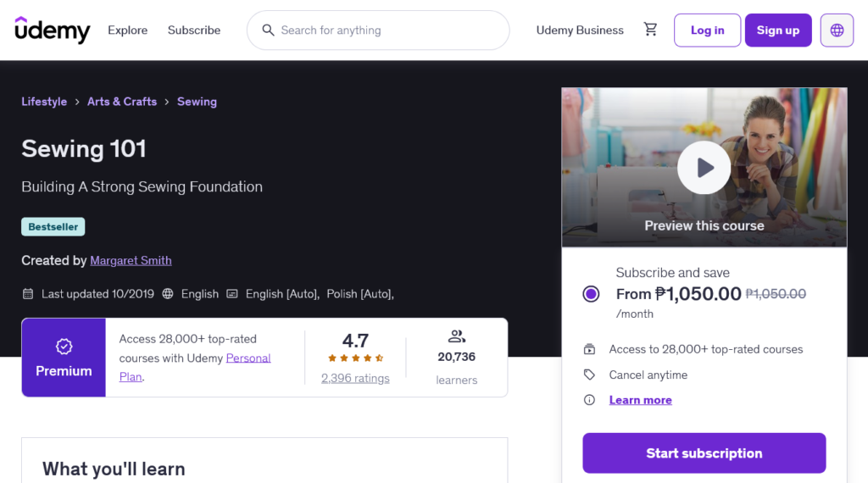The height and width of the screenshot is (483, 868).
Task: Click the Sewing 101 course title
Action: [84, 149]
